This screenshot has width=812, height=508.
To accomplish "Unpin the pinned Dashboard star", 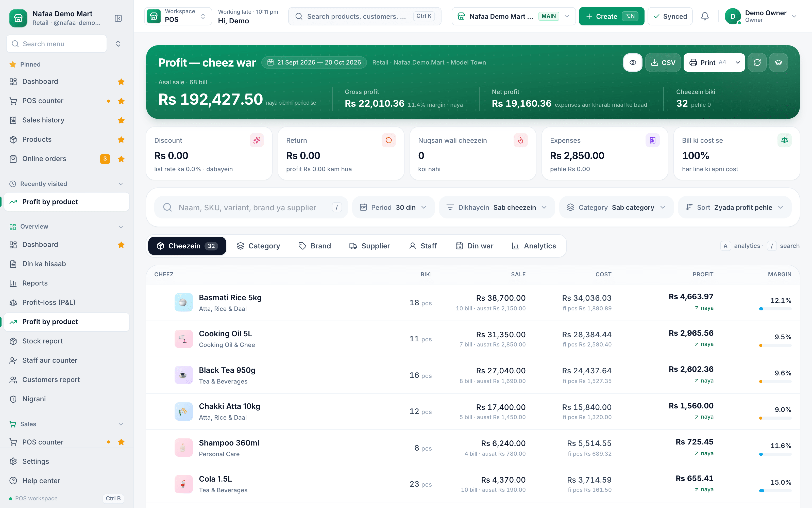I will tap(122, 82).
